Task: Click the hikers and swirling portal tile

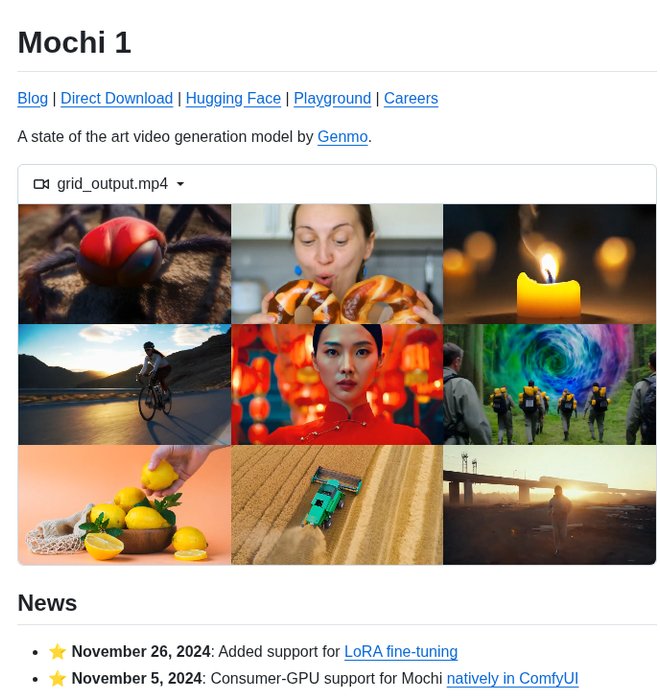Action: pos(550,384)
